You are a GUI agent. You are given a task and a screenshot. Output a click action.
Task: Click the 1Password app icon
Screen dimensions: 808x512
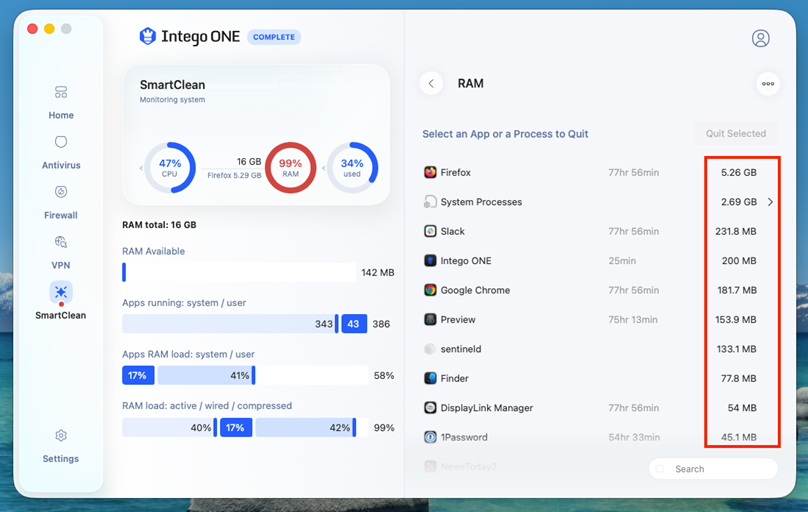click(x=430, y=437)
